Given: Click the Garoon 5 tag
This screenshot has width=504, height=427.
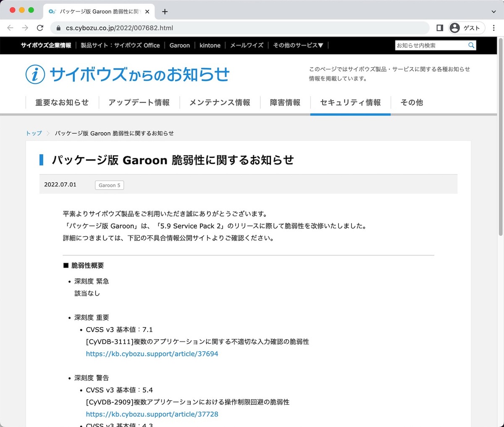Looking at the screenshot, I should tap(110, 185).
